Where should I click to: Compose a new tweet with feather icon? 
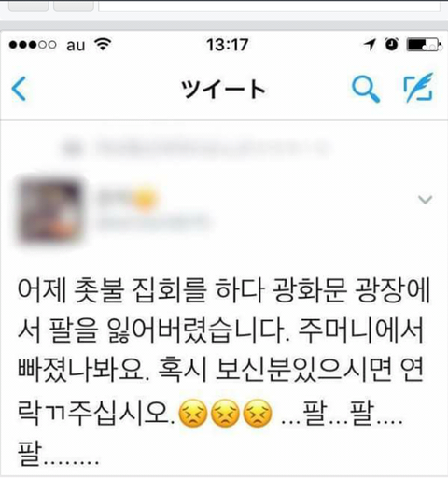[418, 88]
